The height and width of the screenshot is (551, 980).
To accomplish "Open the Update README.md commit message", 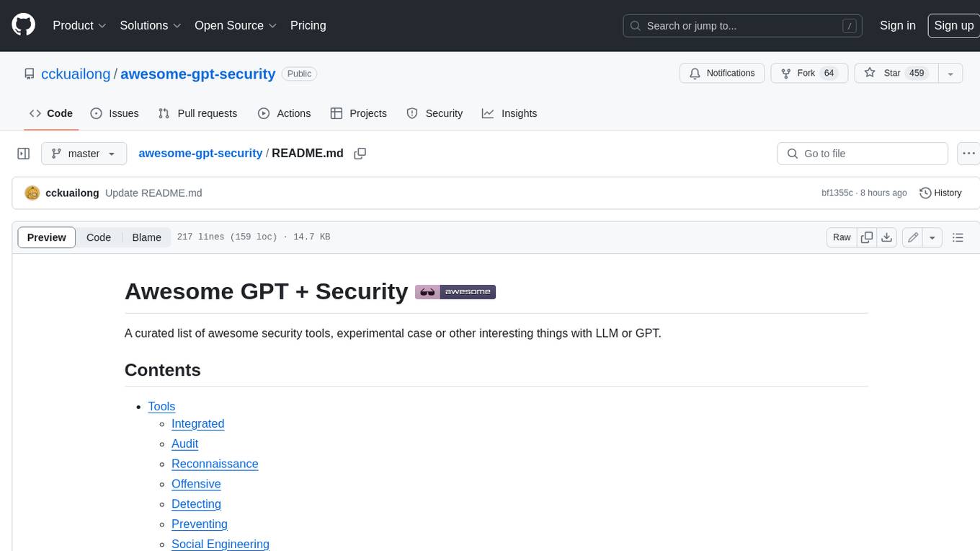I will coord(153,193).
